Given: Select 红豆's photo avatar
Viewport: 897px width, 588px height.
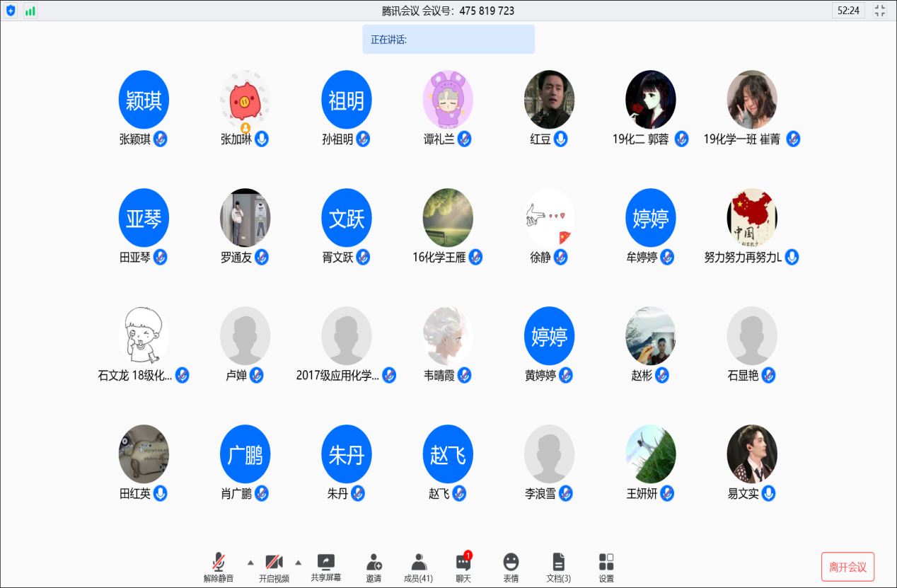Looking at the screenshot, I should pos(549,100).
